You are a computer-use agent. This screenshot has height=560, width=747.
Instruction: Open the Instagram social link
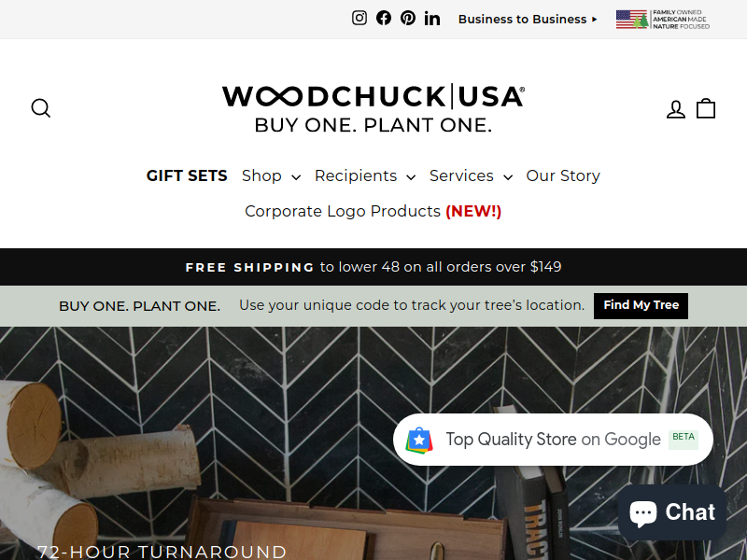coord(359,18)
